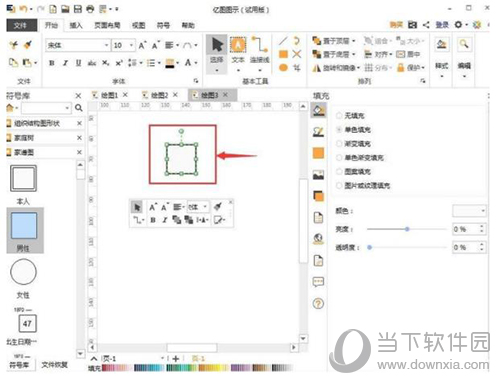500x383 pixels.
Task: Open the File menu tab
Action: (21, 25)
